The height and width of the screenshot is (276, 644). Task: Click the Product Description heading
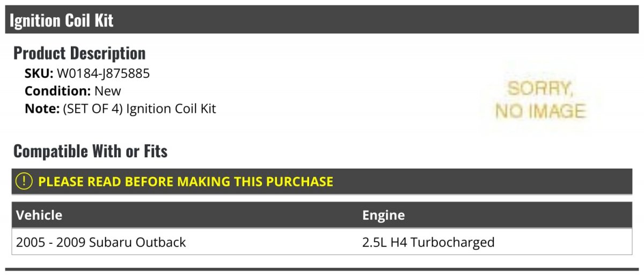(x=79, y=53)
